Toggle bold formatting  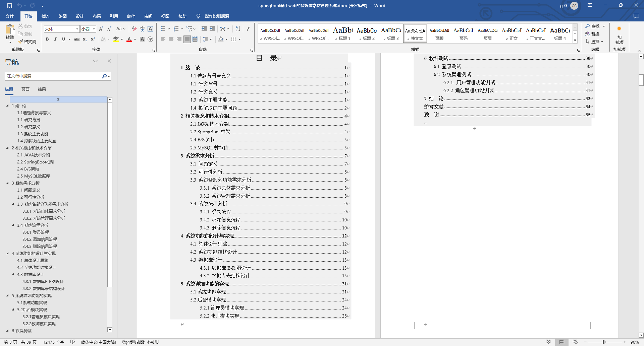click(x=47, y=39)
